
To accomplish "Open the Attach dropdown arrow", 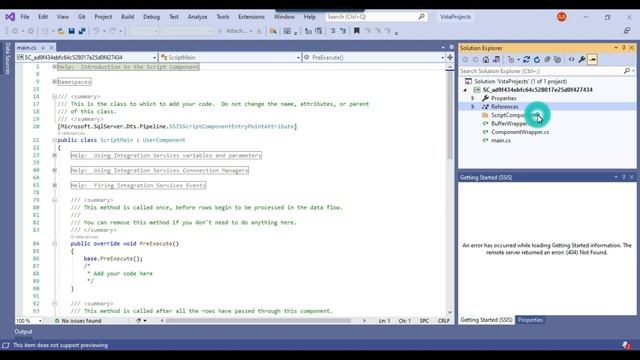I will [x=251, y=31].
